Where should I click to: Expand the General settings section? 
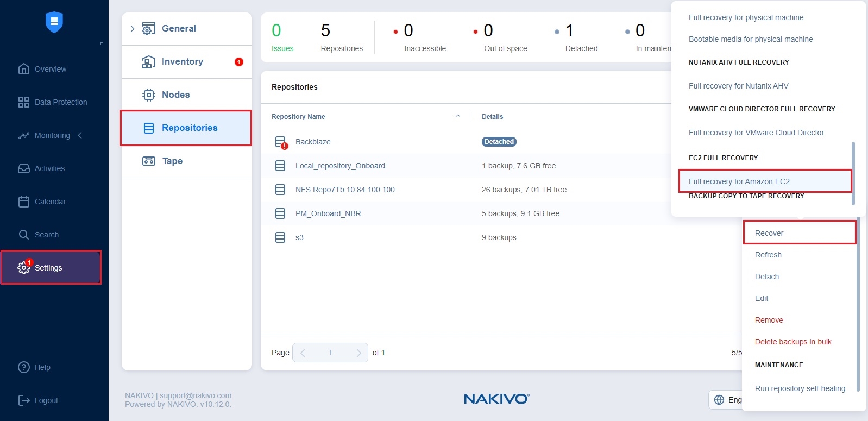(x=132, y=29)
